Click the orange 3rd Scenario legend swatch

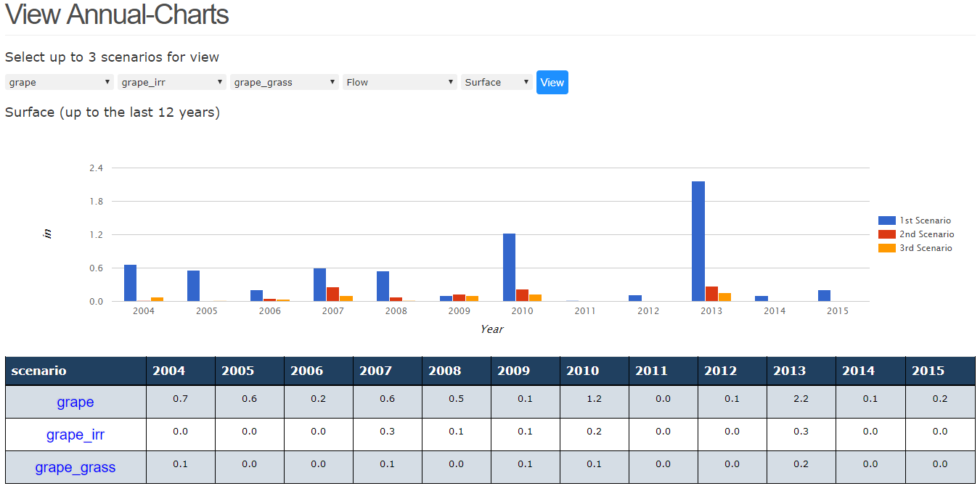pos(887,248)
